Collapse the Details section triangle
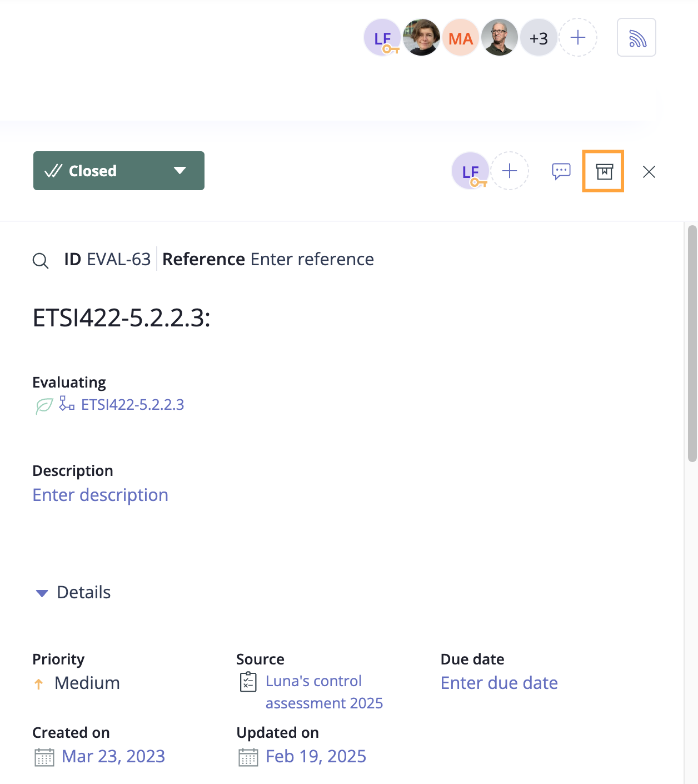This screenshot has height=784, width=698. tap(42, 593)
